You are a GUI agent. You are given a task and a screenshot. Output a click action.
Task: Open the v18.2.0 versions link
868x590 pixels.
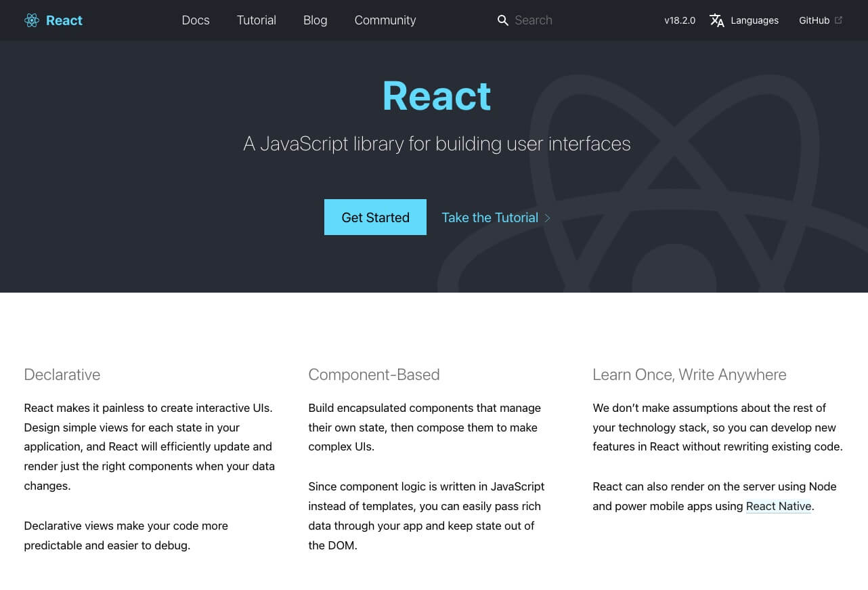(x=680, y=20)
